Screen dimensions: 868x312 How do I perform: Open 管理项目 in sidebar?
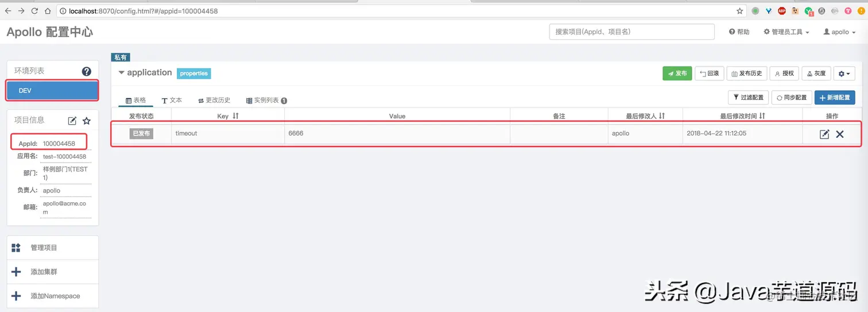click(53, 248)
